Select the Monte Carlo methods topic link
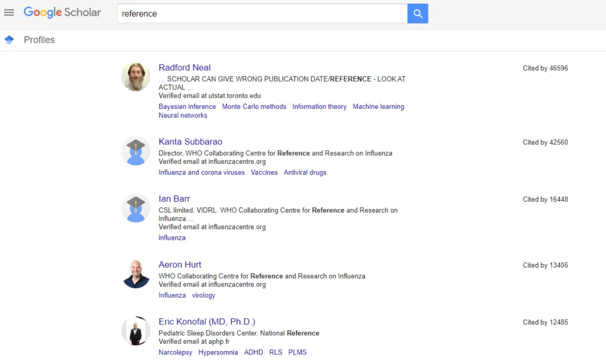 (254, 107)
